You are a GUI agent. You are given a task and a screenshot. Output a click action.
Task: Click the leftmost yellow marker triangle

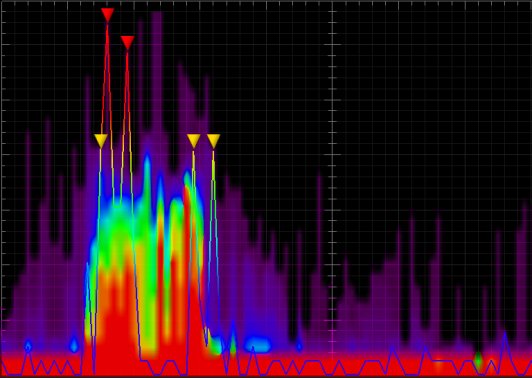pyautogui.click(x=101, y=141)
